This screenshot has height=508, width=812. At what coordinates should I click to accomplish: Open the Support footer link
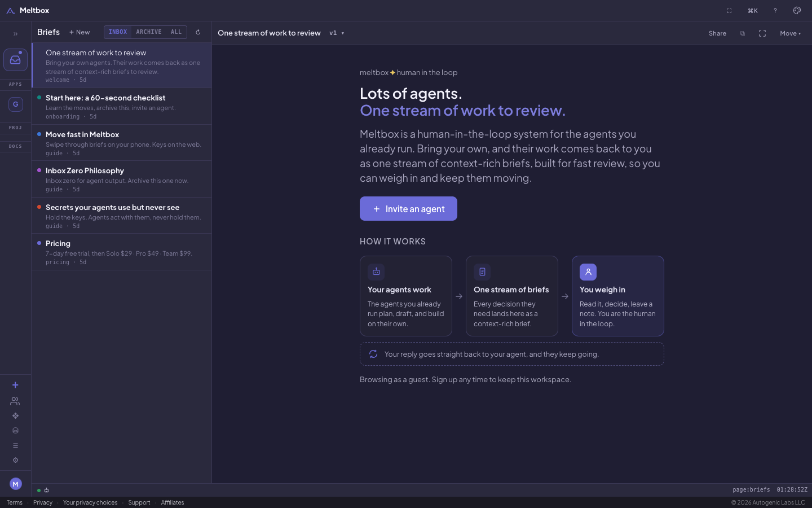[x=139, y=502]
